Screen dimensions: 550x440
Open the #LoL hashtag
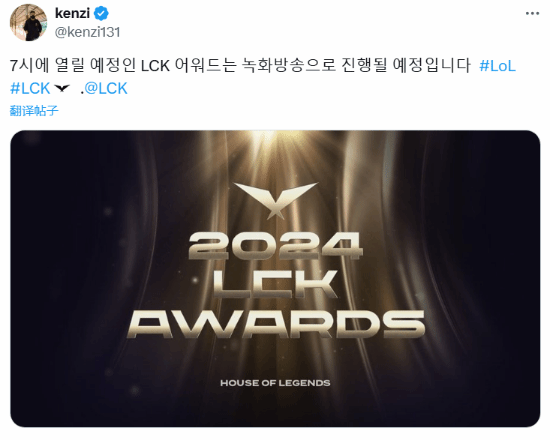point(497,66)
